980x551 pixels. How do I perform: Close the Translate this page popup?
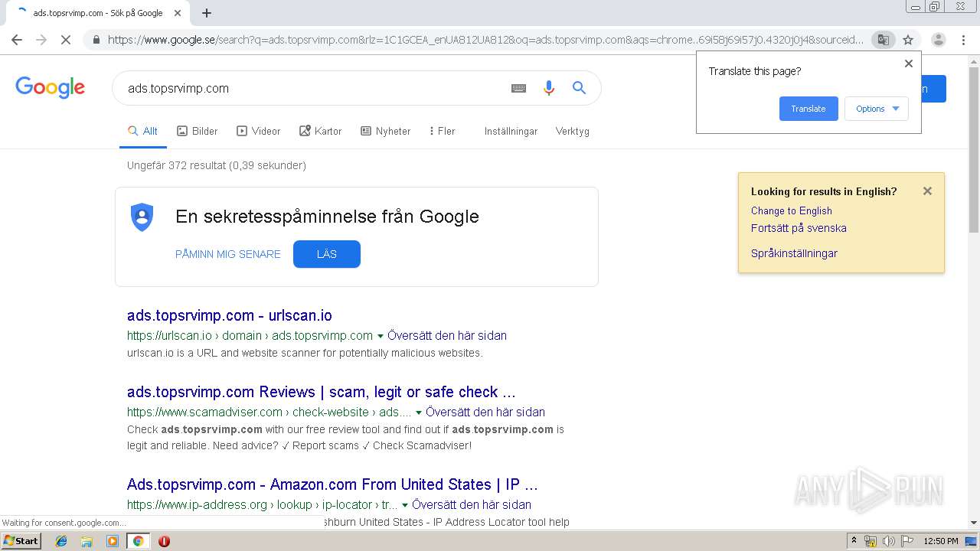[909, 64]
